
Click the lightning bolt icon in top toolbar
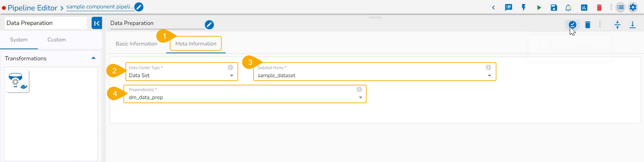524,7
